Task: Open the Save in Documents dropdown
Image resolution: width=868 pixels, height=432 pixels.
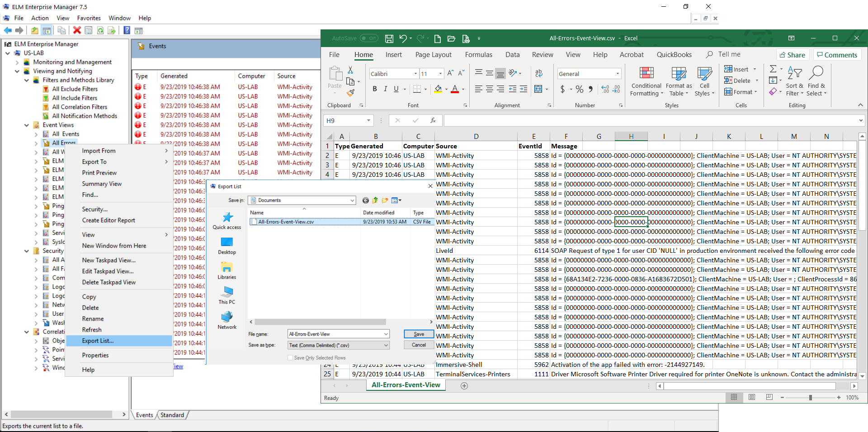Action: coord(352,200)
